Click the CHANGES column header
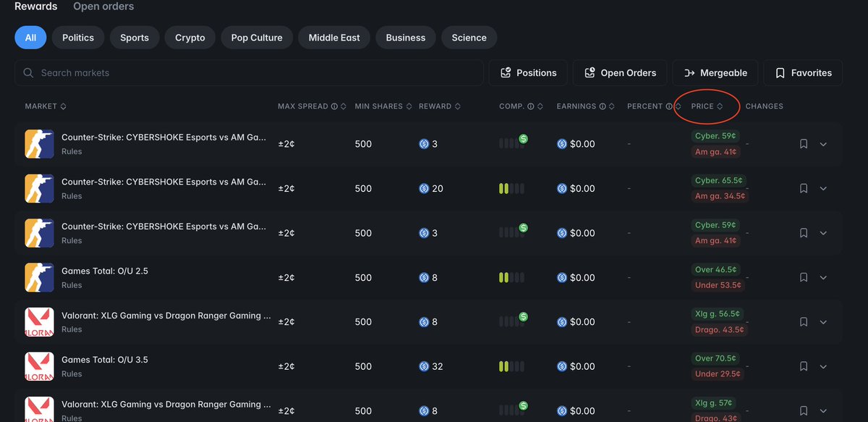The width and height of the screenshot is (868, 422). point(765,106)
